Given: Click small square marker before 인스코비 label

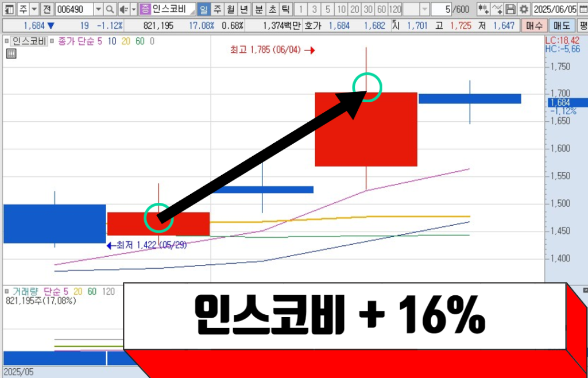Looking at the screenshot, I should (7, 41).
